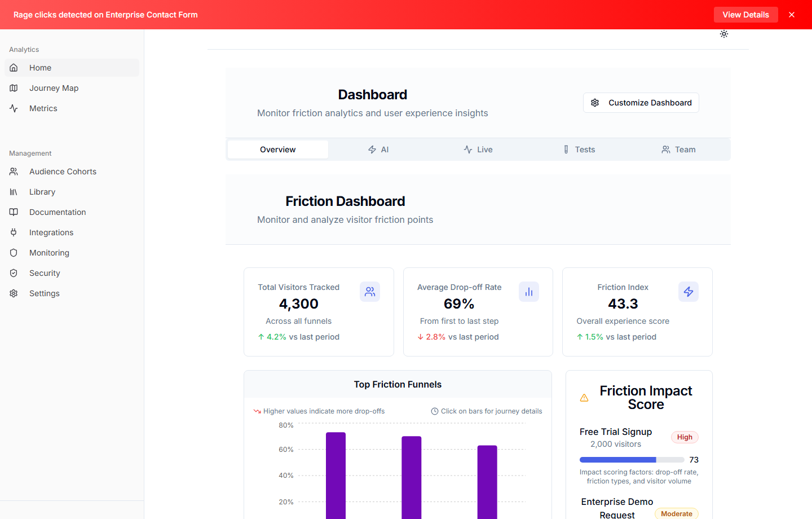The image size is (812, 519).
Task: Click the lightning icon in AI tab
Action: (x=372, y=149)
